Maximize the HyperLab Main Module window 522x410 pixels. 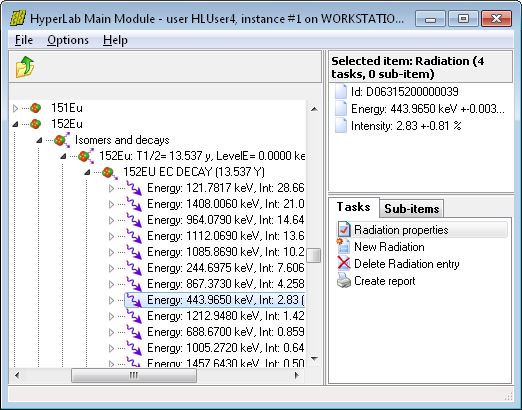[x=463, y=18]
